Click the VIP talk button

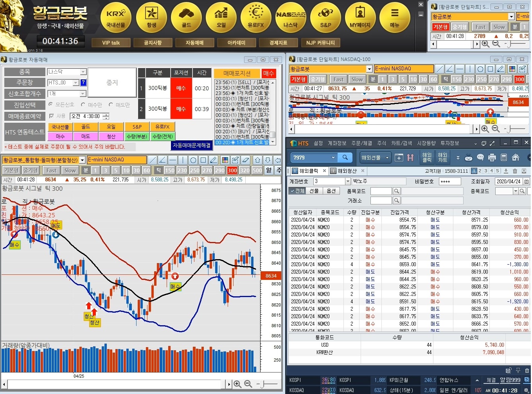(111, 43)
